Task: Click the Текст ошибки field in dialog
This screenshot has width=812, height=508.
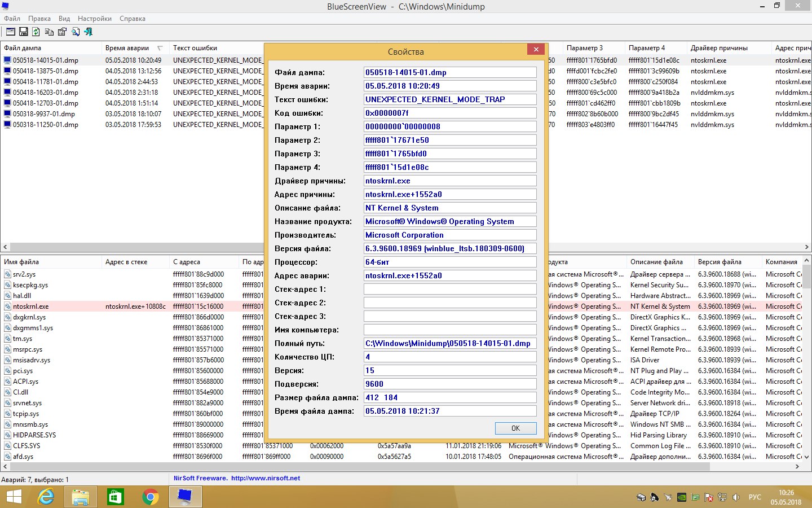Action: (x=449, y=99)
